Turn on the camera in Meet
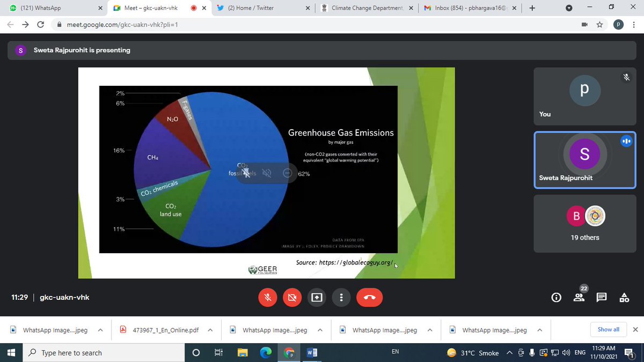This screenshot has width=644, height=362. point(292,297)
